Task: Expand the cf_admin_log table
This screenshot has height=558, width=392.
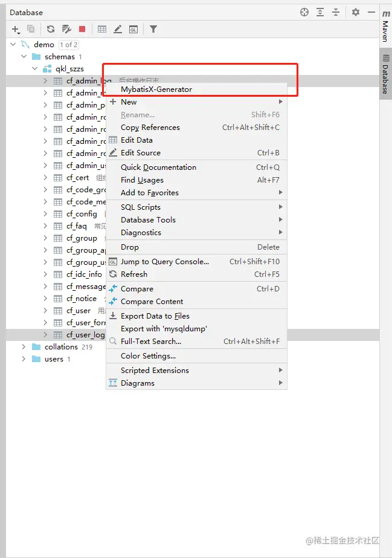Action: click(x=45, y=81)
